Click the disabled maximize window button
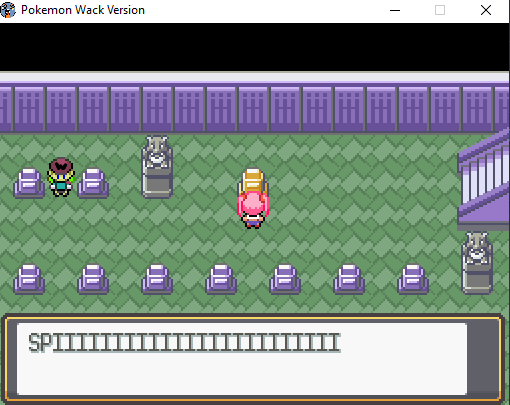The image size is (510, 405). point(440,10)
